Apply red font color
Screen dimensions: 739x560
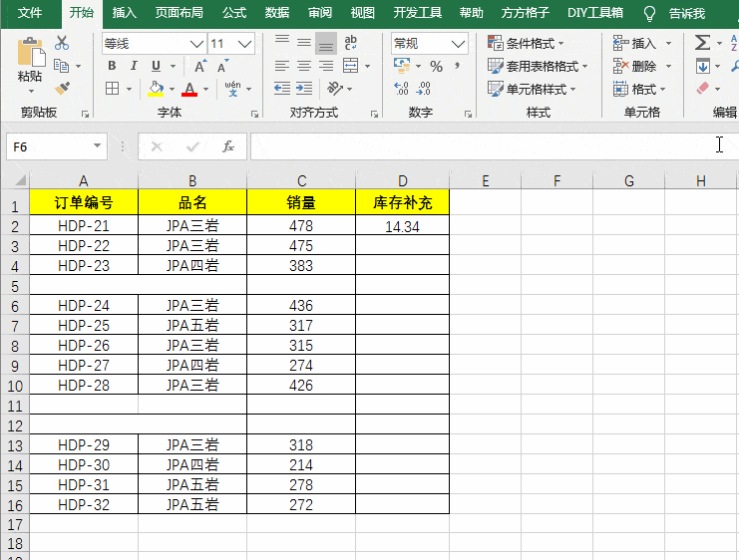tap(189, 89)
